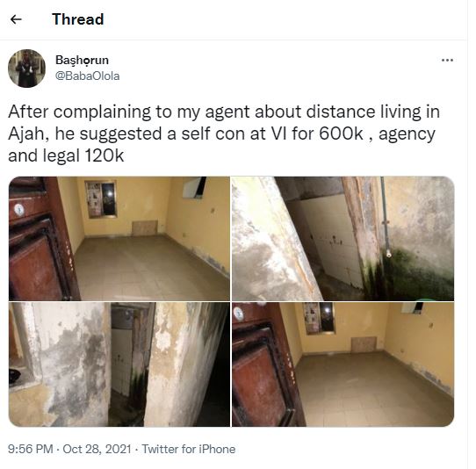
Task: View the top-right moldy wall photo
Action: pyautogui.click(x=343, y=239)
